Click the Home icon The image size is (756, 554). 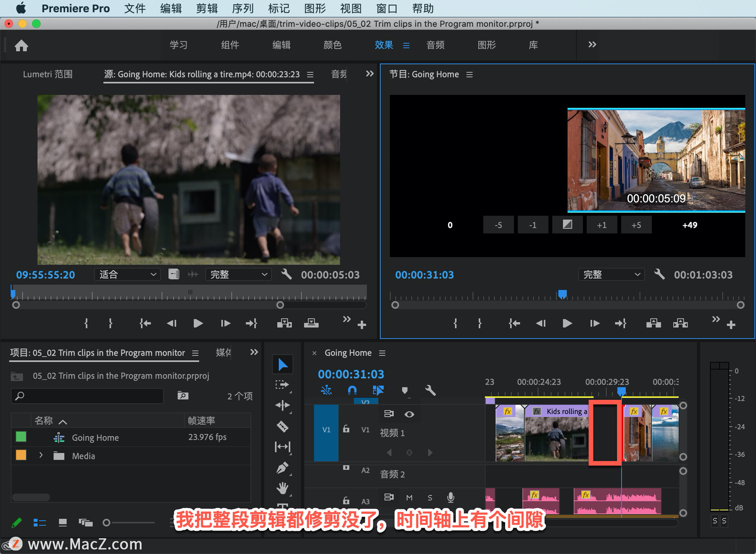21,46
